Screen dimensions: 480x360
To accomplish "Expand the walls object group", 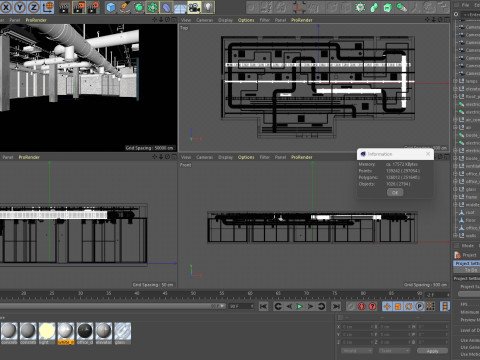I will coord(455,235).
